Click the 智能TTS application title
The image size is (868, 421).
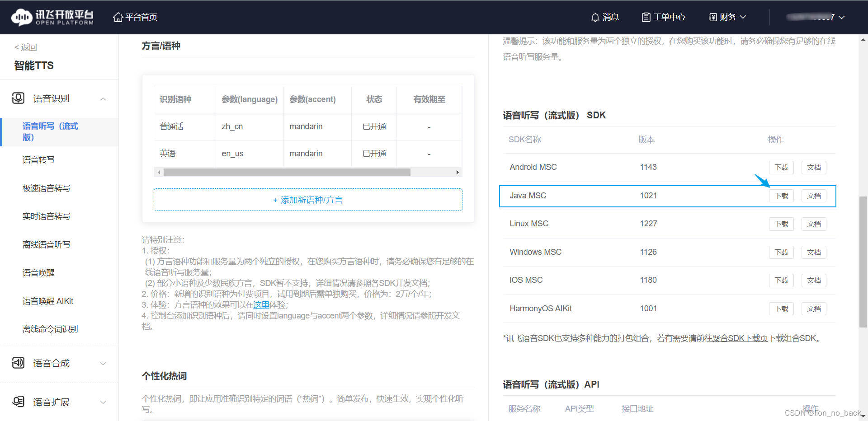click(x=34, y=65)
